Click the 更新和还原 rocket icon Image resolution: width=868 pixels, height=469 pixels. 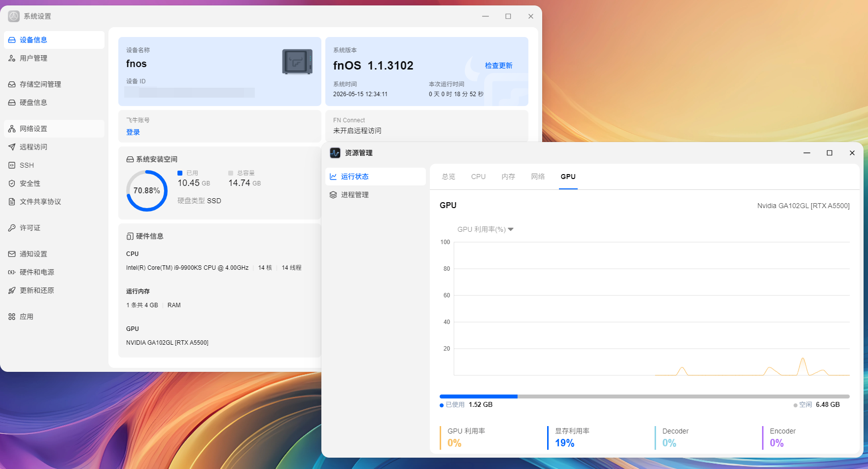point(12,290)
